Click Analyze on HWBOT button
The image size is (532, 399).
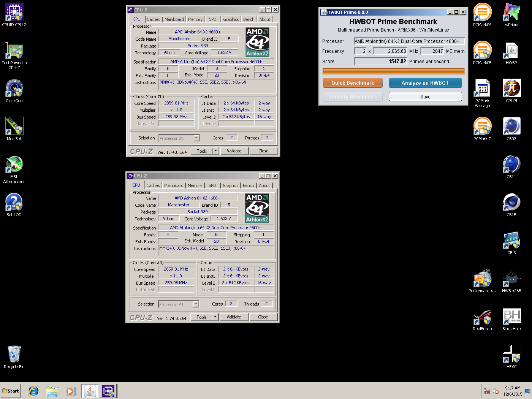click(x=425, y=83)
